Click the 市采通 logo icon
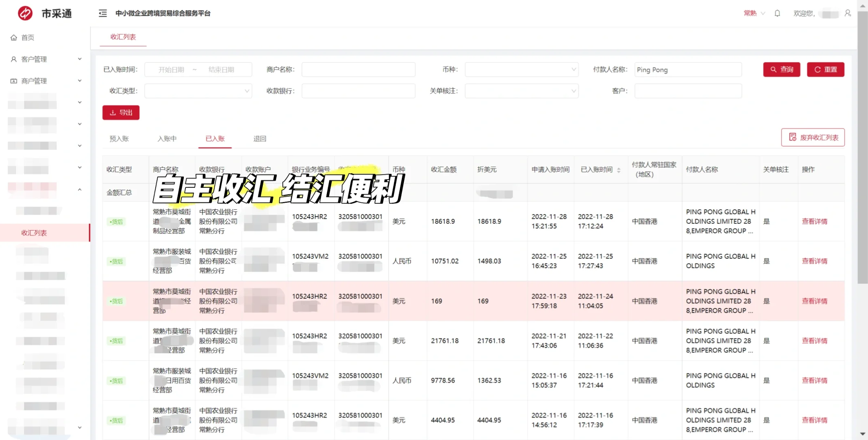Viewport: 868px width, 440px height. (24, 13)
